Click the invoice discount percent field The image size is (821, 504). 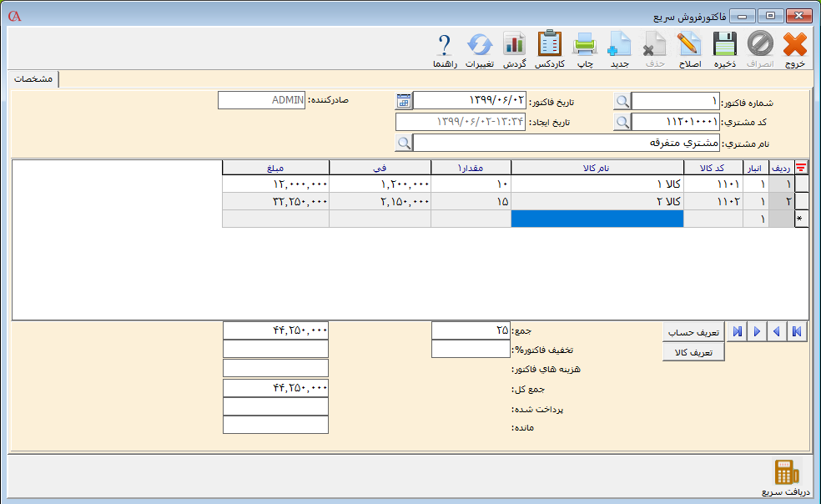[470, 350]
